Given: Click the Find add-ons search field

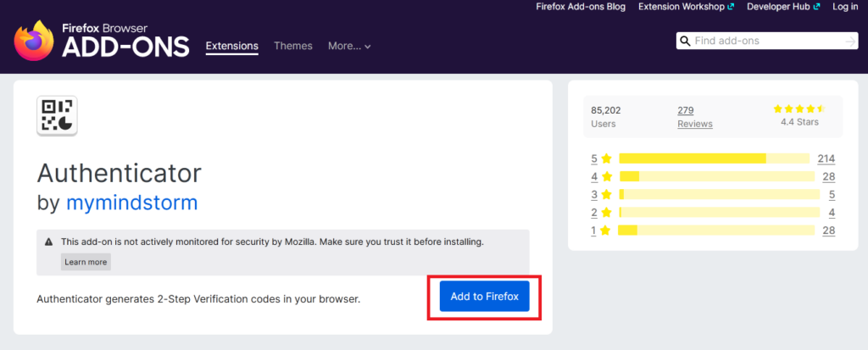Looking at the screenshot, I should tap(767, 42).
